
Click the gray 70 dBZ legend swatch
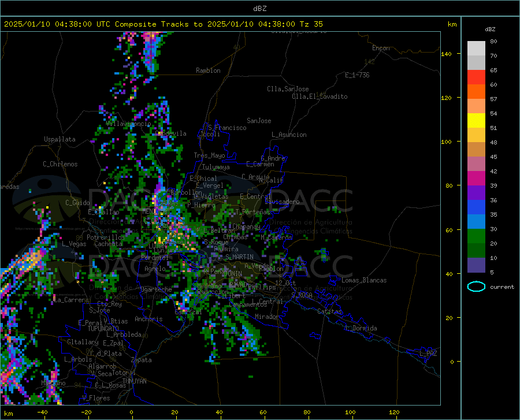(x=476, y=62)
